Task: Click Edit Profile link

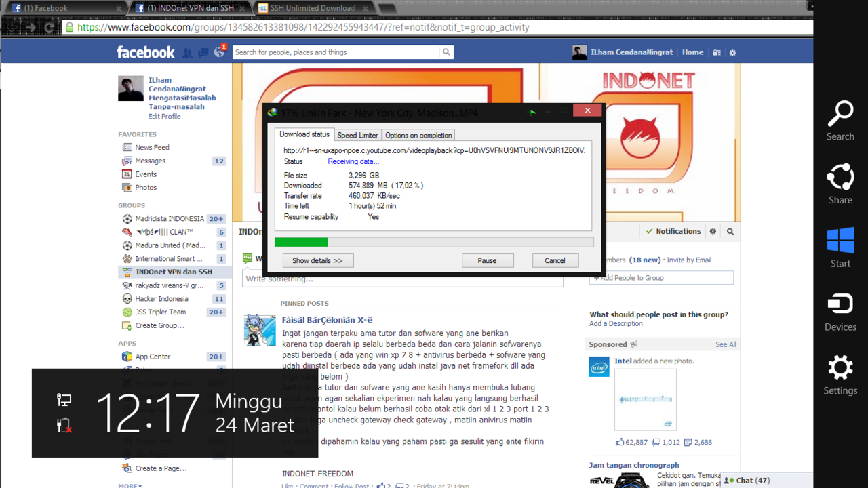Action: click(165, 117)
